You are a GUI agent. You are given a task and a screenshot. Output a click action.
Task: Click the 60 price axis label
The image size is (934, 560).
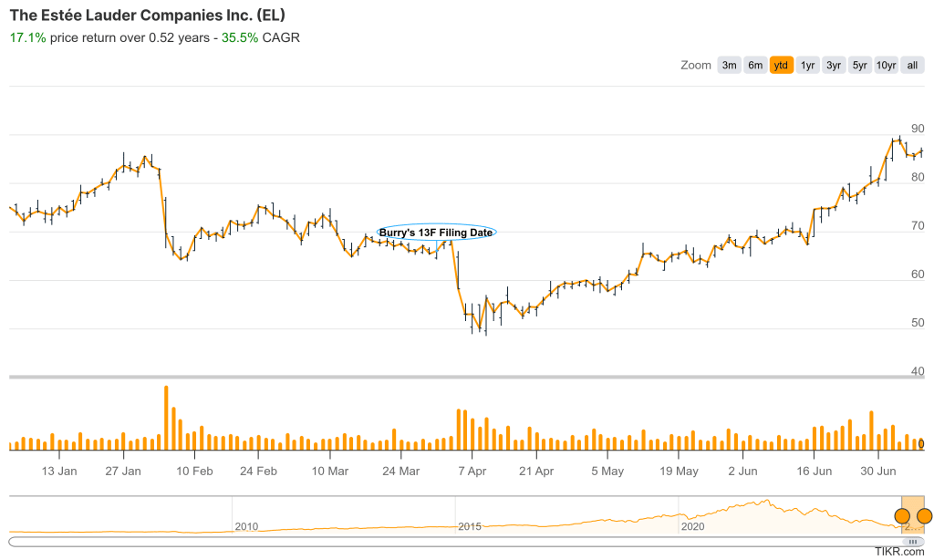[x=918, y=274]
